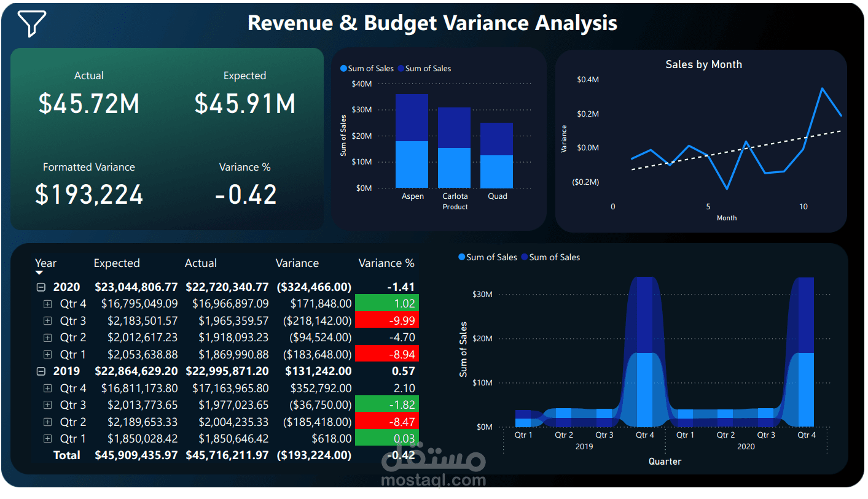868x499 pixels.
Task: Select the Carlota bar in the product chart
Action: (455, 147)
